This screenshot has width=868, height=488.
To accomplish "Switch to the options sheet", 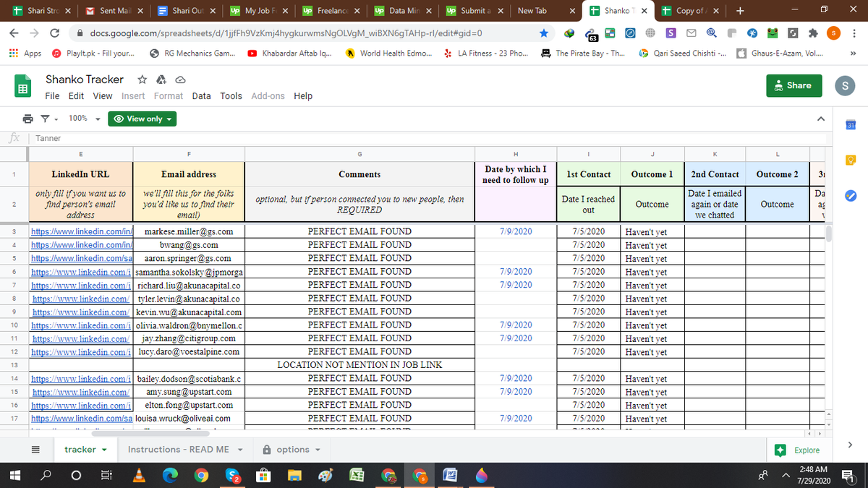I will [292, 450].
